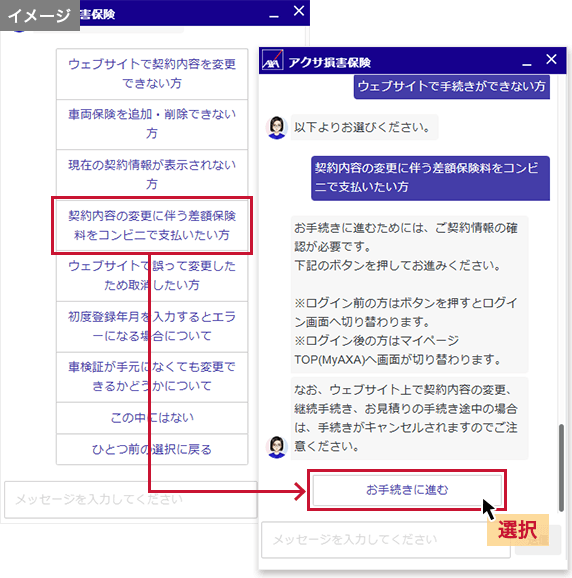The height and width of the screenshot is (578, 572).
Task: Click the 'アクサ損害保険' title text
Action: tap(329, 63)
